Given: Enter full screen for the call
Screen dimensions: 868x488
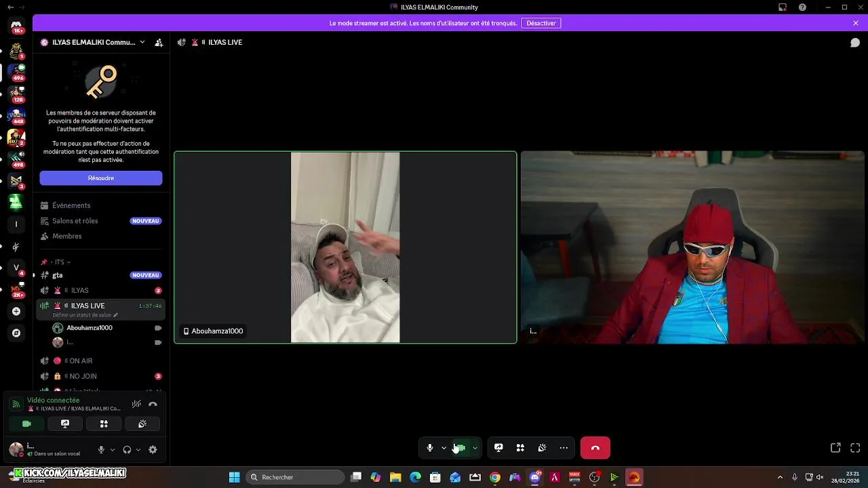Looking at the screenshot, I should point(855,447).
